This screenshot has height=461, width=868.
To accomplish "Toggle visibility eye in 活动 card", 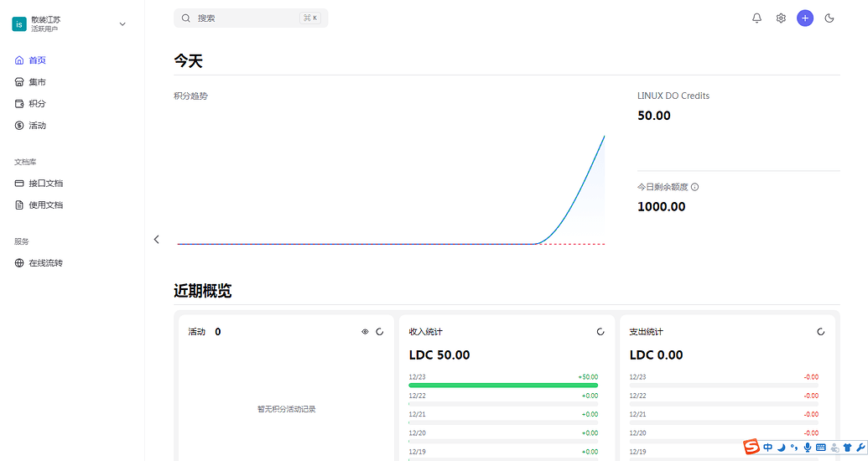I will 365,331.
